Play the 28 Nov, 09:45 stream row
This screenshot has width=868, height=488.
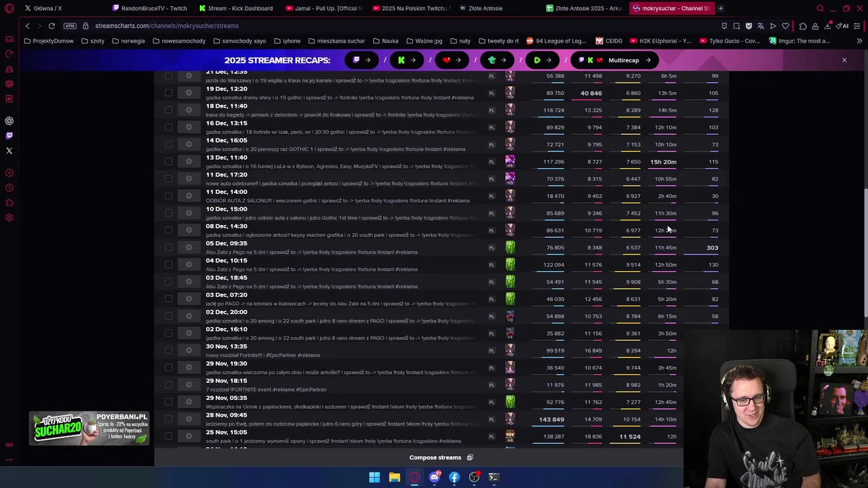189,419
